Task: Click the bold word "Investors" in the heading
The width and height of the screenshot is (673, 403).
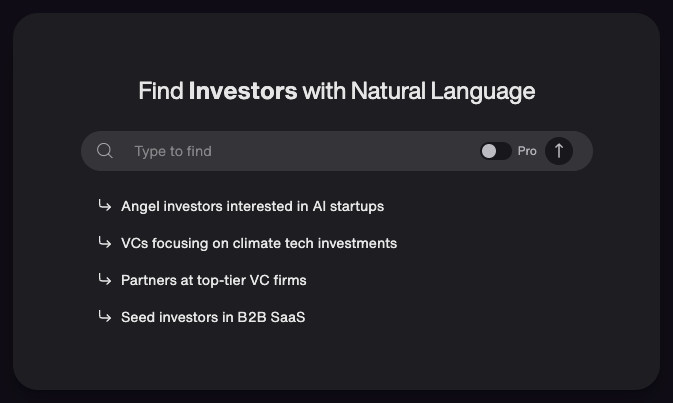Action: [243, 91]
